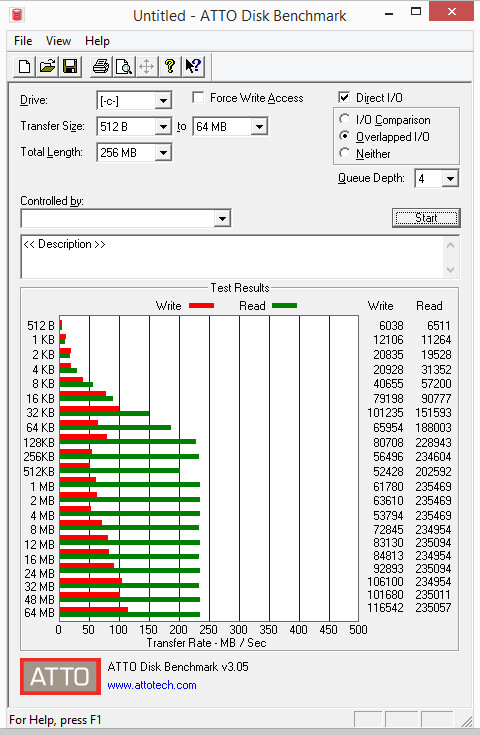The height and width of the screenshot is (735, 480).
Task: Click the green read bar for 64 MB
Action: 130,615
